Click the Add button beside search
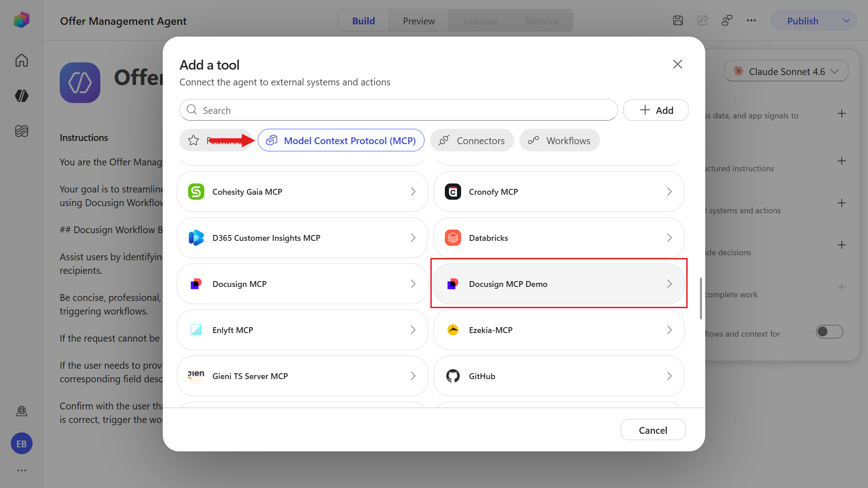The image size is (868, 488). (x=656, y=110)
